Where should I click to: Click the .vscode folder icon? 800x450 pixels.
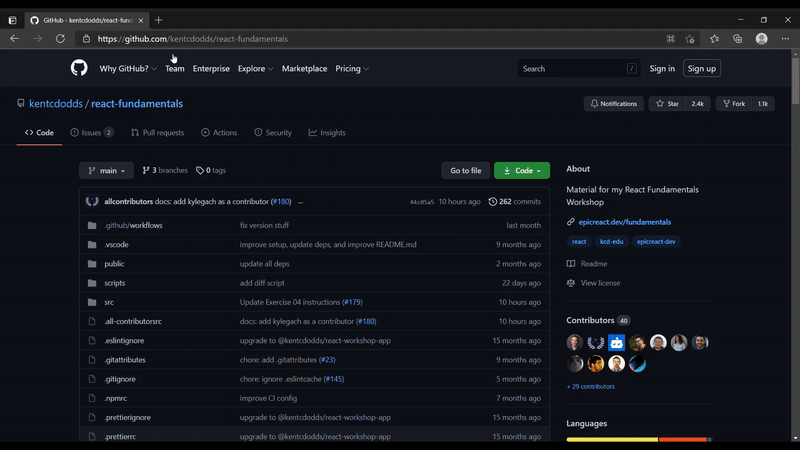92,244
